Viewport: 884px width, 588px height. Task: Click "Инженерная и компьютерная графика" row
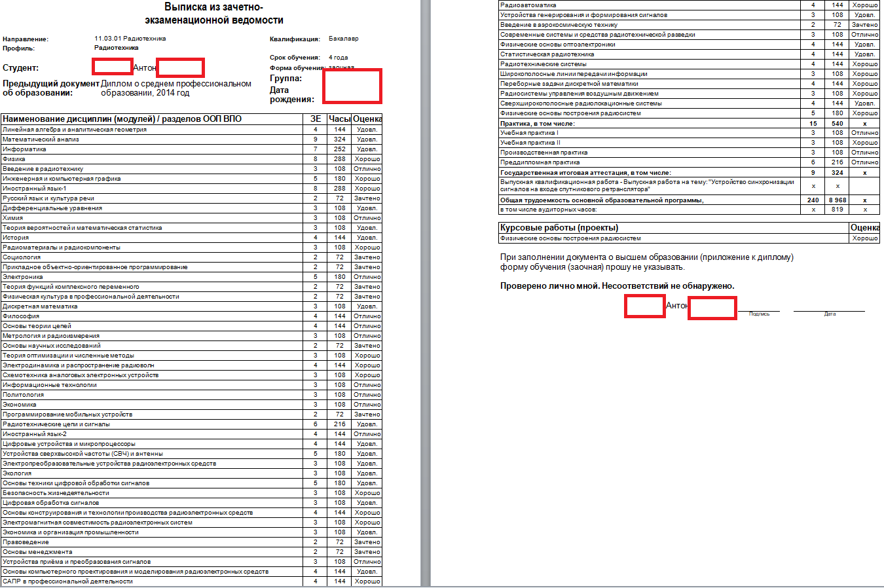(191, 179)
